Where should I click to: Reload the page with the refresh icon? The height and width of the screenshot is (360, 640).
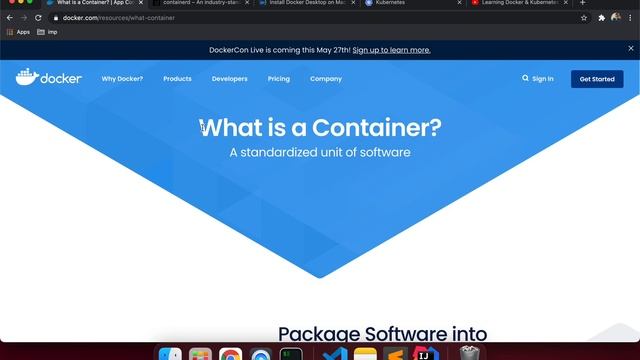(38, 18)
